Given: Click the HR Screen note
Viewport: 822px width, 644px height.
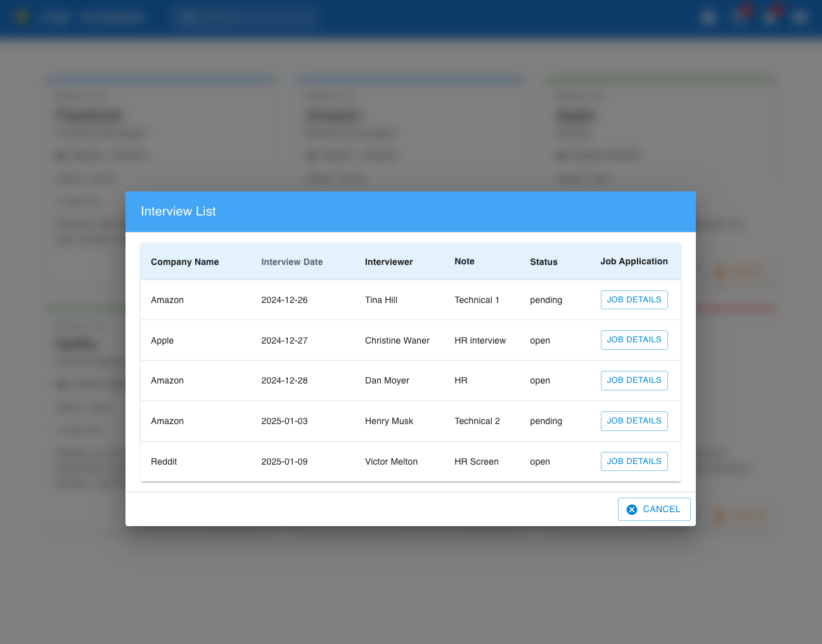Looking at the screenshot, I should [477, 461].
